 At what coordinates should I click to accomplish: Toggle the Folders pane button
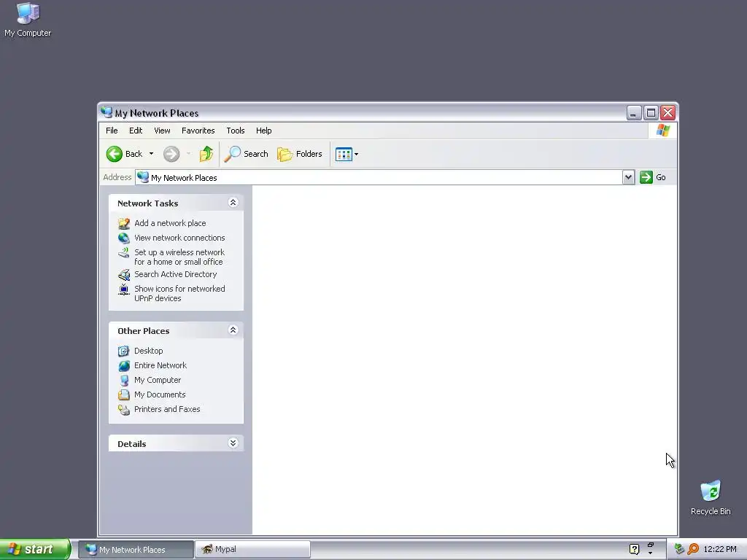click(x=300, y=154)
